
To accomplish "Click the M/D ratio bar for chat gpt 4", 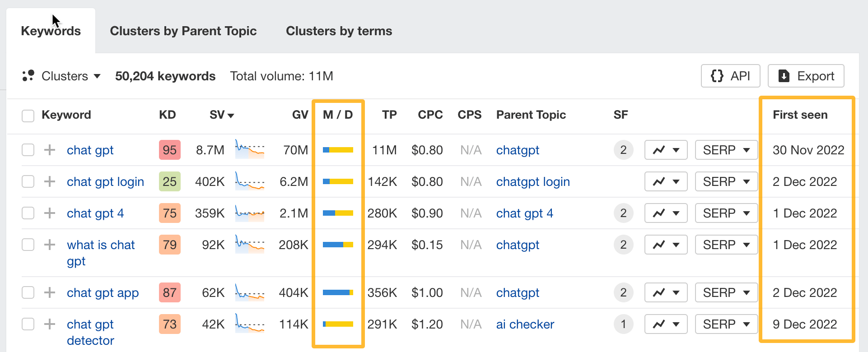I will [338, 213].
